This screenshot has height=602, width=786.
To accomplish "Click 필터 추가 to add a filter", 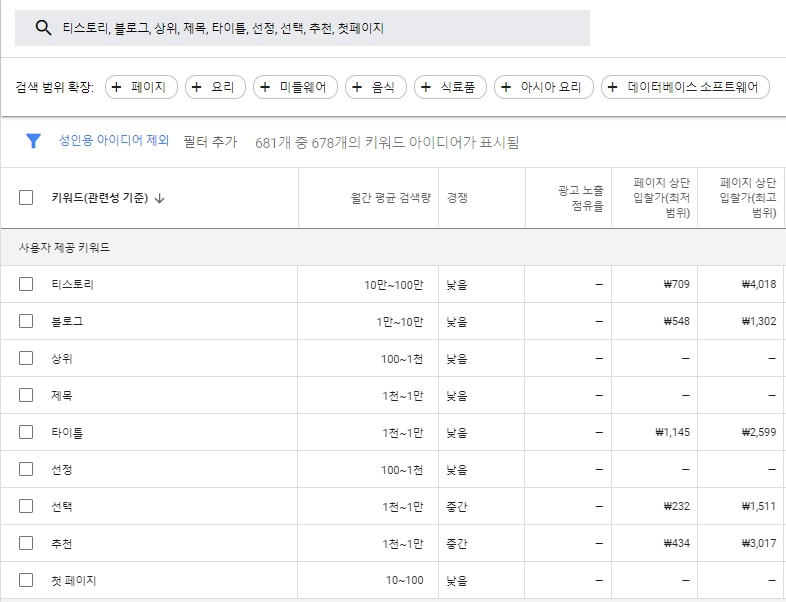I will coord(210,142).
